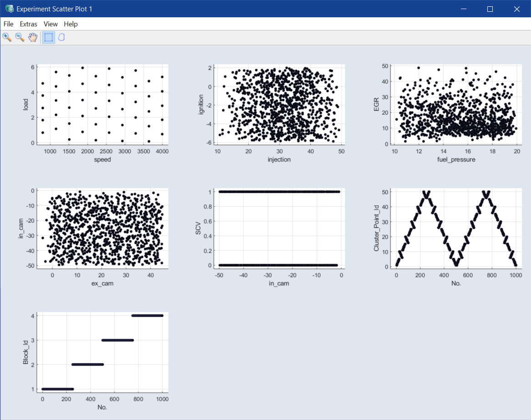Image resolution: width=531 pixels, height=420 pixels.
Task: Open the File menu
Action: pos(8,24)
